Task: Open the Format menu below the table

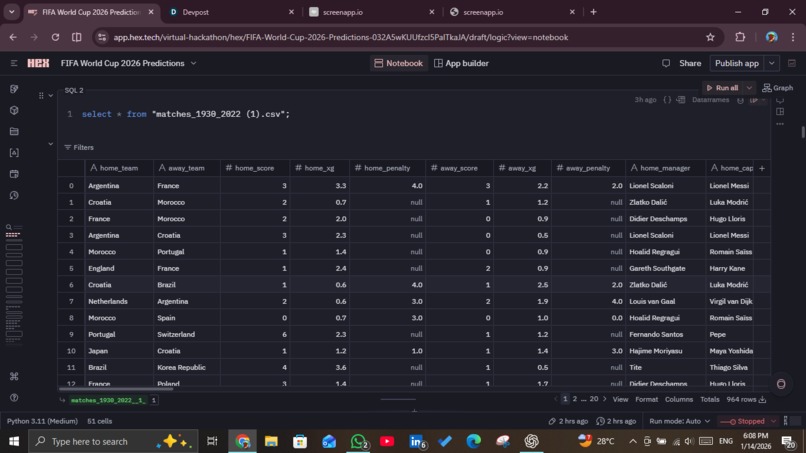Action: click(646, 400)
